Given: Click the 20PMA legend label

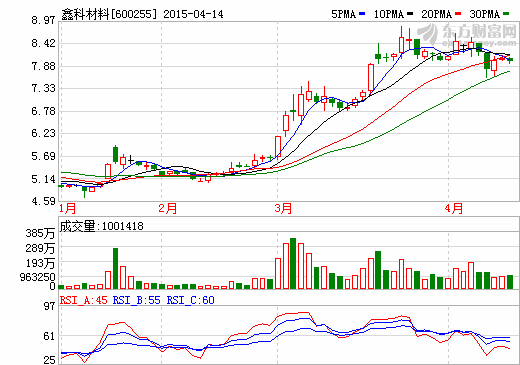Looking at the screenshot, I should [436, 14].
